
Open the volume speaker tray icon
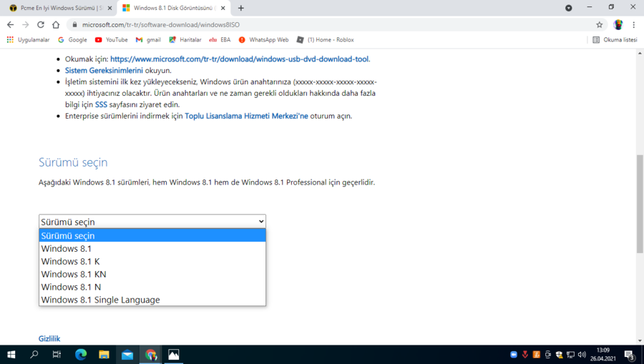(x=582, y=355)
